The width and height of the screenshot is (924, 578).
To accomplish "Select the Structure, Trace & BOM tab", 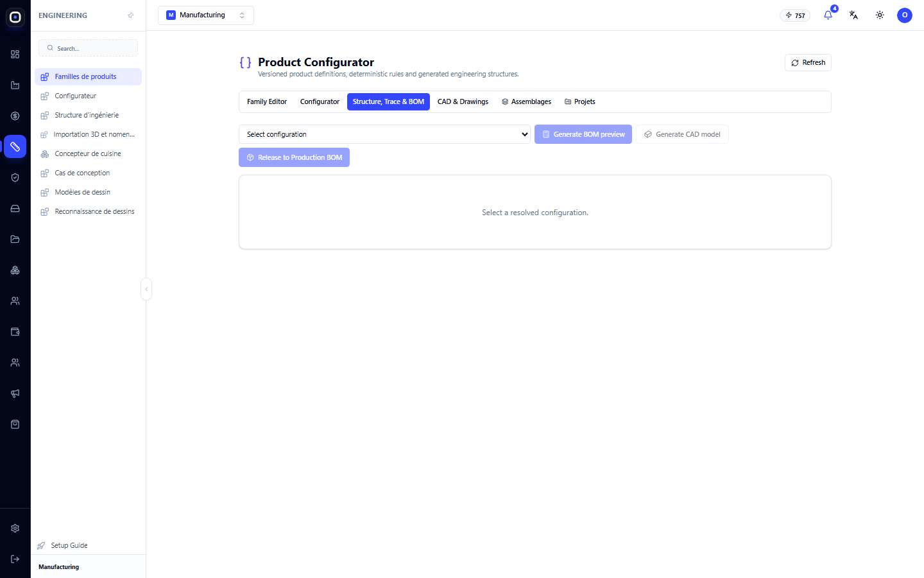I will point(388,101).
